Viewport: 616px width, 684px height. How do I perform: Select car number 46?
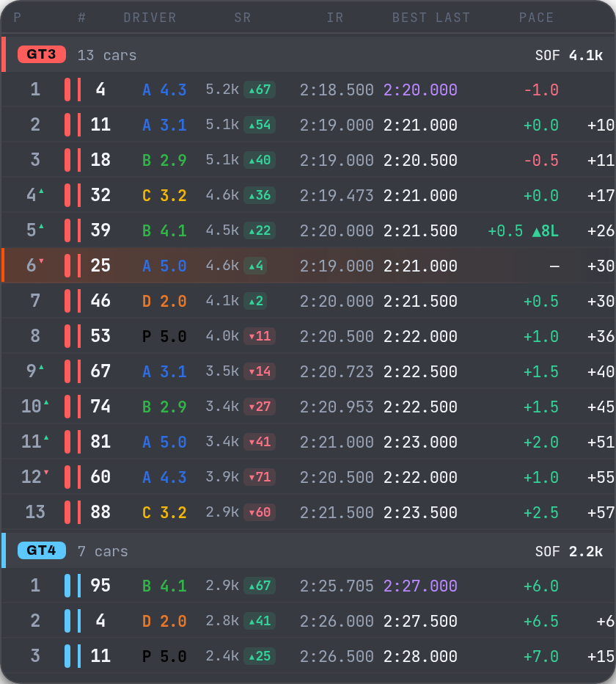[100, 301]
